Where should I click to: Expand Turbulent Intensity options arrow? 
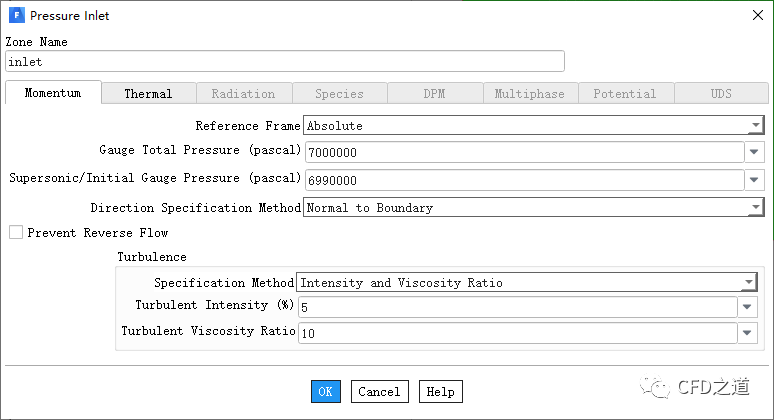point(748,308)
